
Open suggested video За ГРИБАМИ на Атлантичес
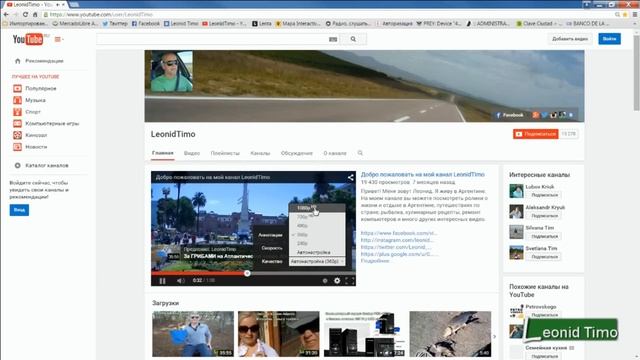point(218,256)
